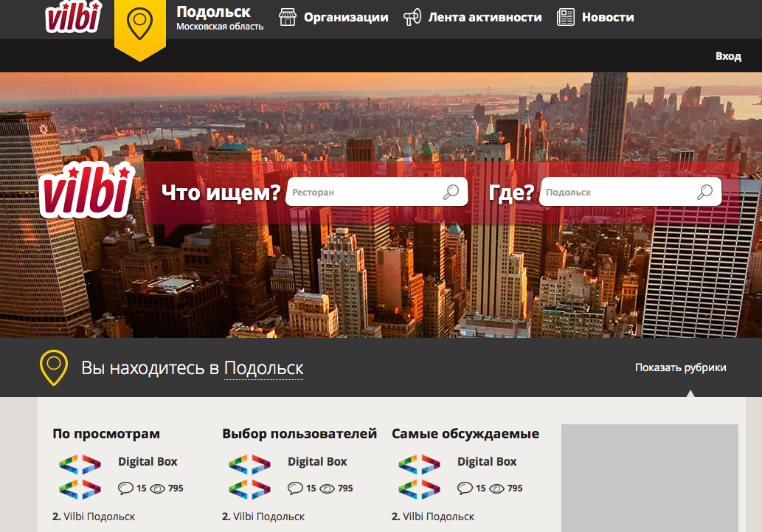Click the yellow pin next to Вы находитесь
Screen dimensions: 762x532
point(53,367)
